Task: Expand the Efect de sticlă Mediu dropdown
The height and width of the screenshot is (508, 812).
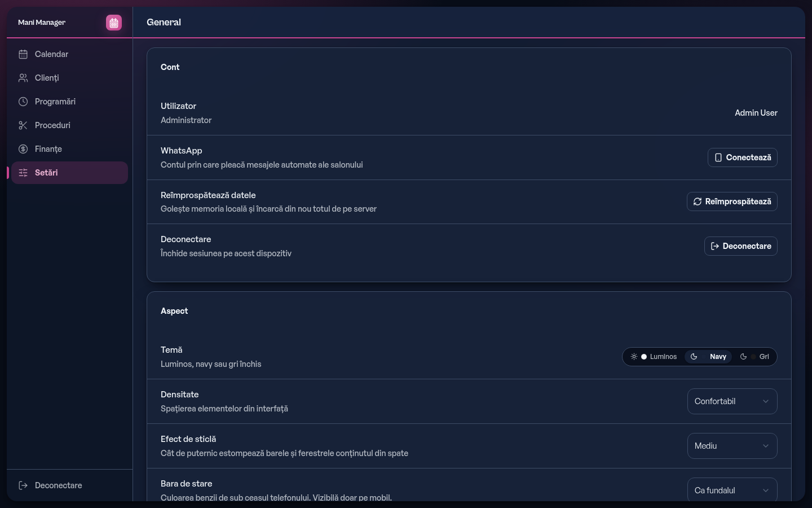Action: pyautogui.click(x=732, y=446)
